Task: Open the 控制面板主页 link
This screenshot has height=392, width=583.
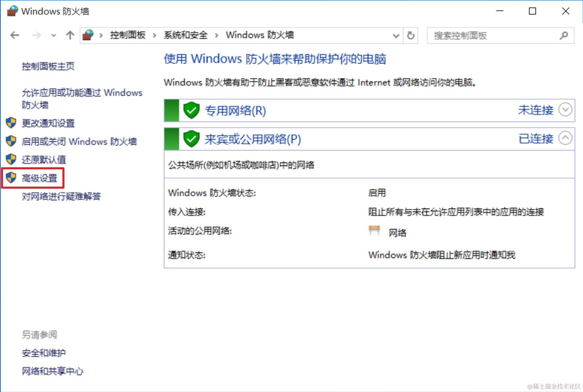Action: pos(48,66)
